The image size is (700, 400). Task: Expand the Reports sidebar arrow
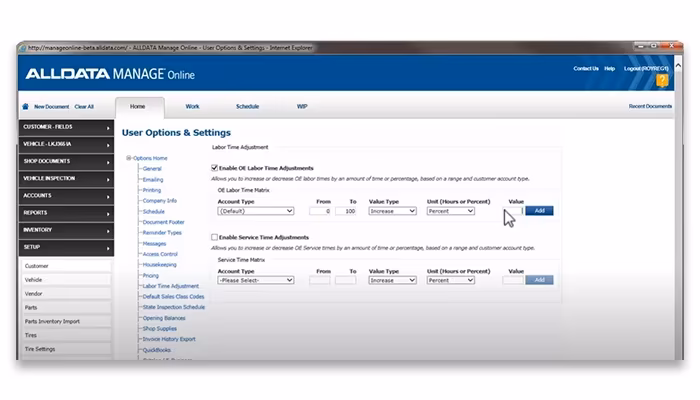coord(108,214)
